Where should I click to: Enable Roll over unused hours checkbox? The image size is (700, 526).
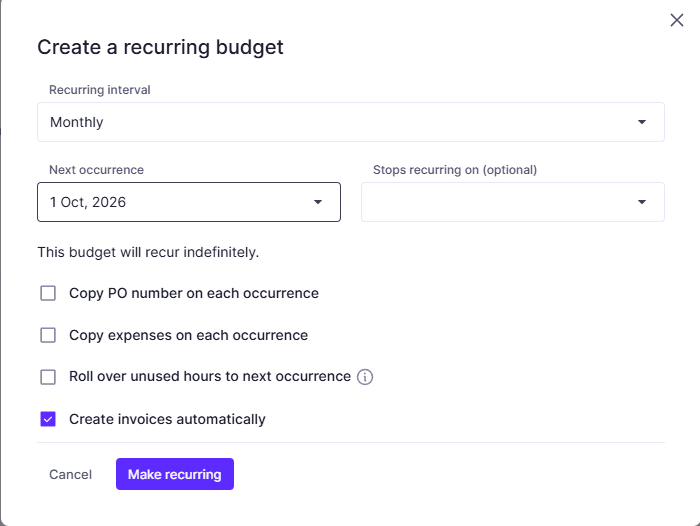click(48, 377)
